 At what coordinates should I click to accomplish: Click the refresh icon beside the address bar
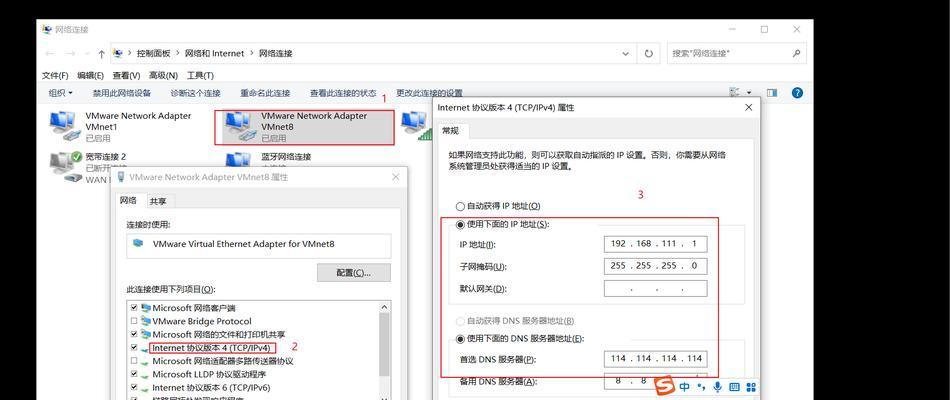pyautogui.click(x=648, y=53)
